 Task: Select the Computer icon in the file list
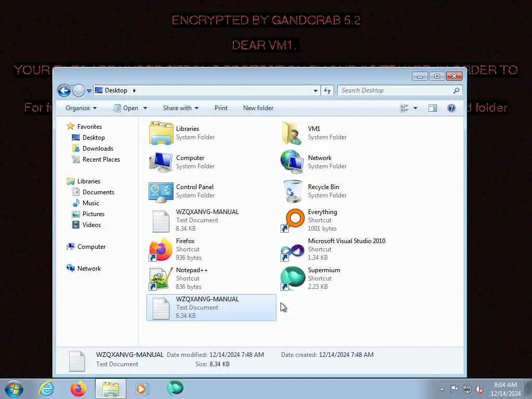point(161,162)
